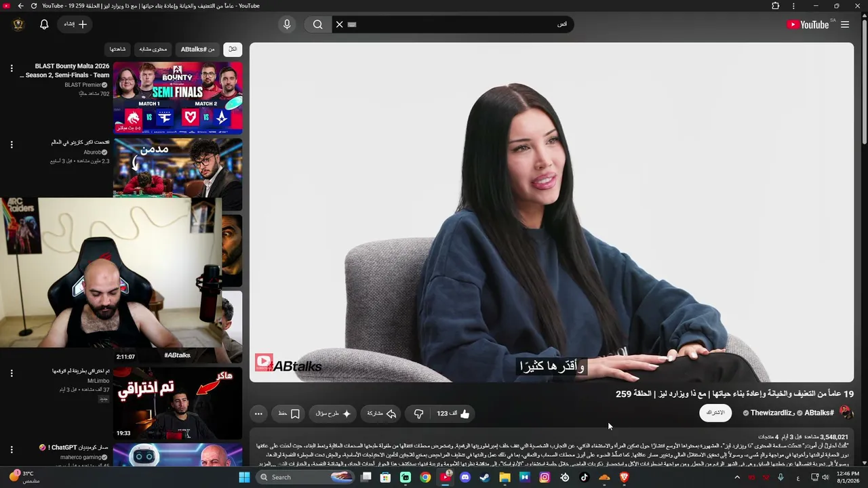Open the browser extensions puzzle icon

click(776, 6)
